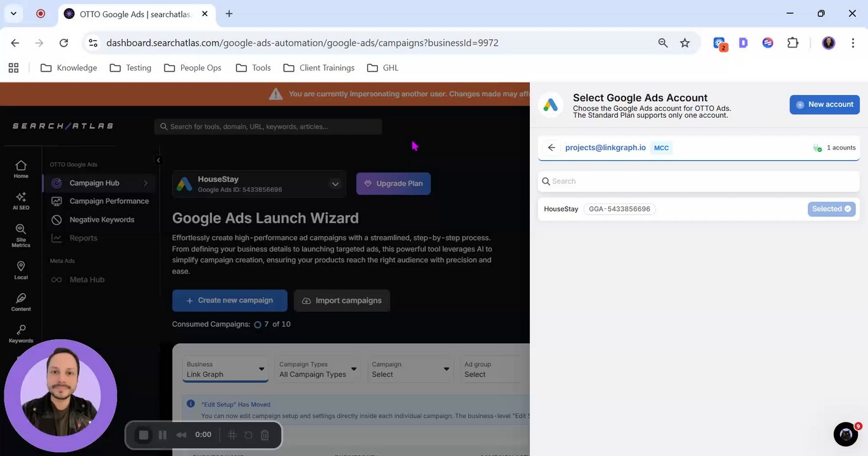Click the tools search field

tap(268, 127)
